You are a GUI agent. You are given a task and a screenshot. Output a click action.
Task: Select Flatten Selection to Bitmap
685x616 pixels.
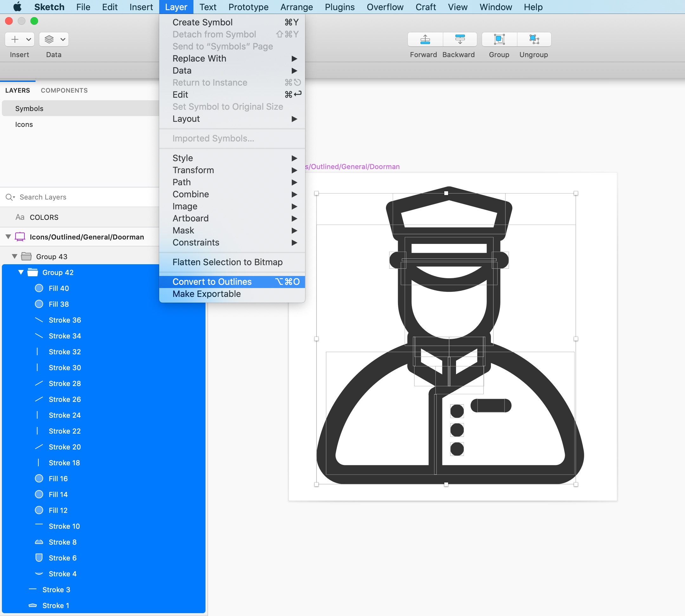click(x=232, y=262)
